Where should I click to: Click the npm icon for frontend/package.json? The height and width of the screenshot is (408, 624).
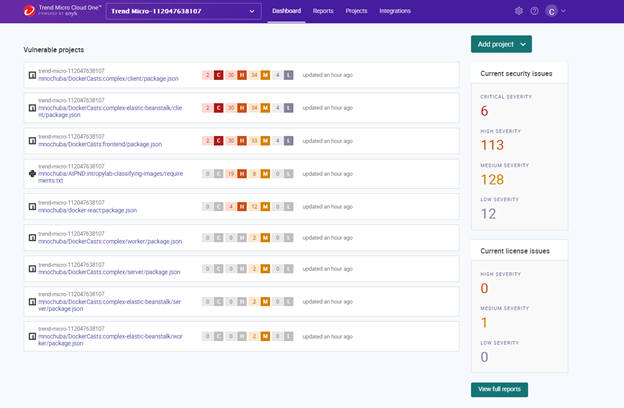coord(32,141)
